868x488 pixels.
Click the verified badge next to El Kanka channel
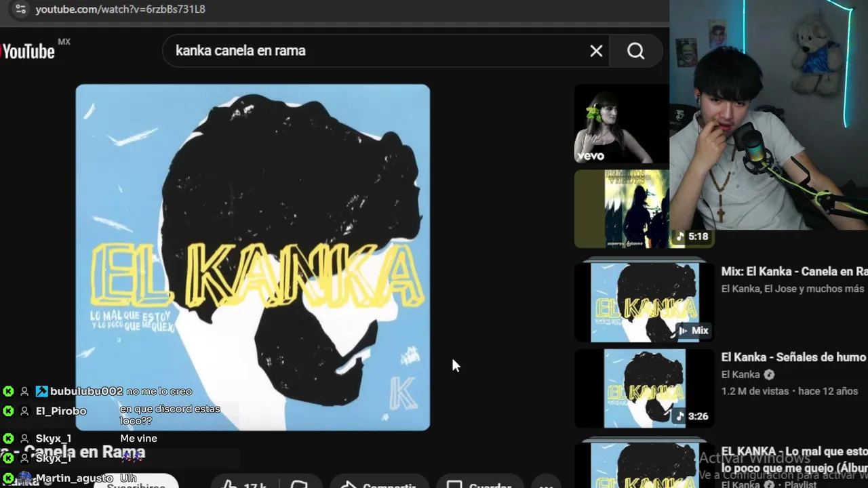[x=769, y=375]
